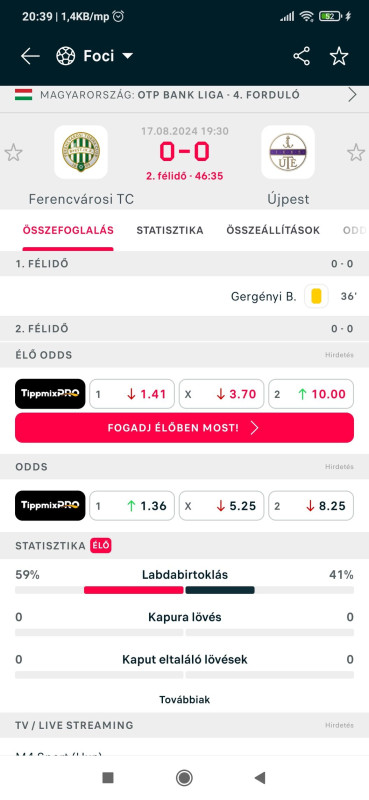Tap Android home circle button
The height and width of the screenshot is (800, 369).
pos(184,778)
